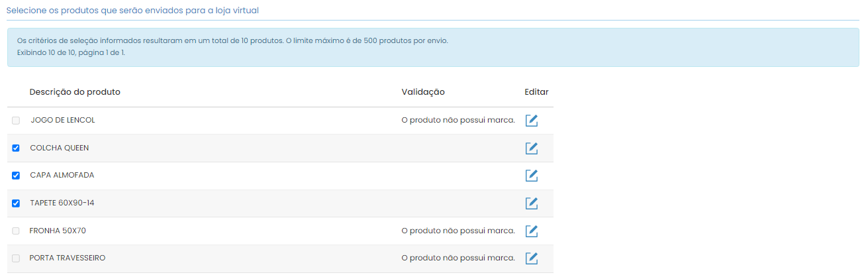Image resolution: width=868 pixels, height=279 pixels.
Task: Deselect the CAPA ALMOFADA checkbox
Action: 16,176
